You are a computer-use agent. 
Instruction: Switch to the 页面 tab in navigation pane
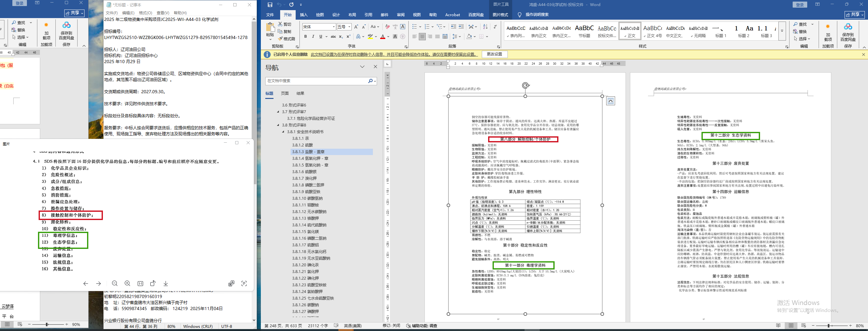click(285, 94)
